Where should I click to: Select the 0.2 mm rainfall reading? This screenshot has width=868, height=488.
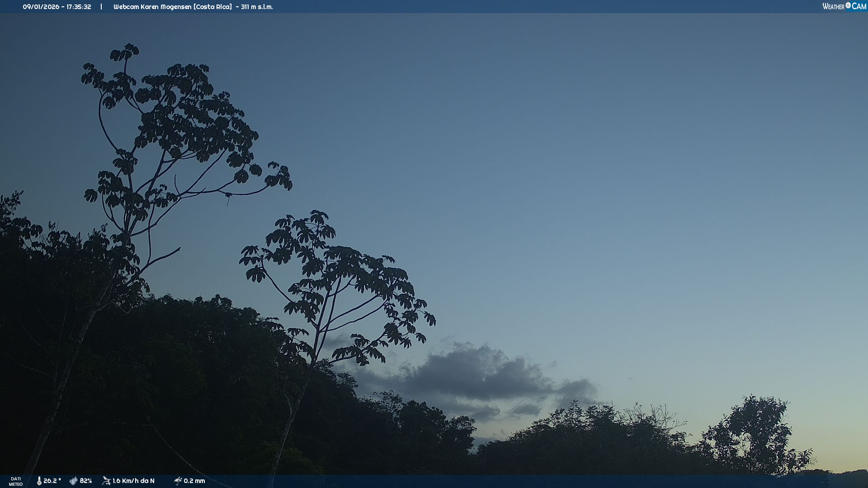click(194, 481)
